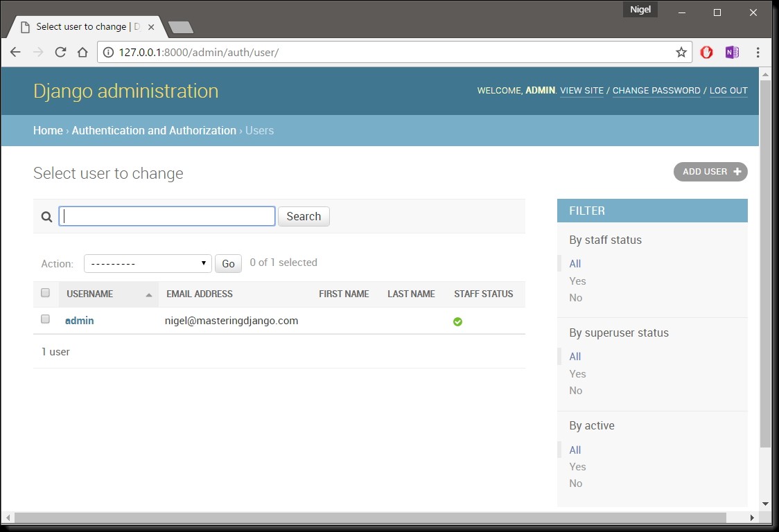The image size is (779, 532).
Task: Sort by the Username column header
Action: (90, 294)
